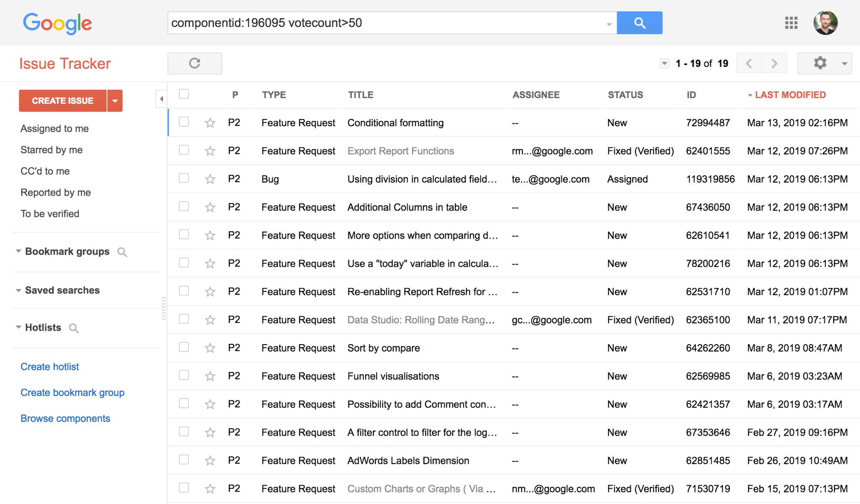Open the page range dropdown
The width and height of the screenshot is (860, 504).
coord(664,64)
